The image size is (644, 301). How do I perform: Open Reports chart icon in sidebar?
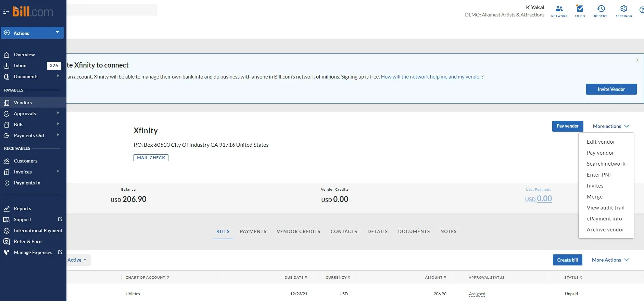[7, 208]
